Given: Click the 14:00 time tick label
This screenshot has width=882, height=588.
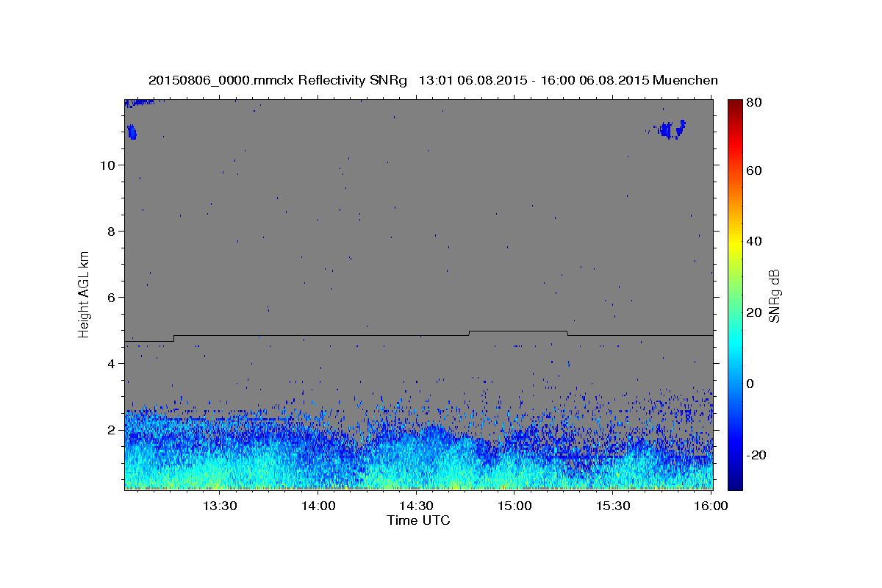Looking at the screenshot, I should (318, 506).
